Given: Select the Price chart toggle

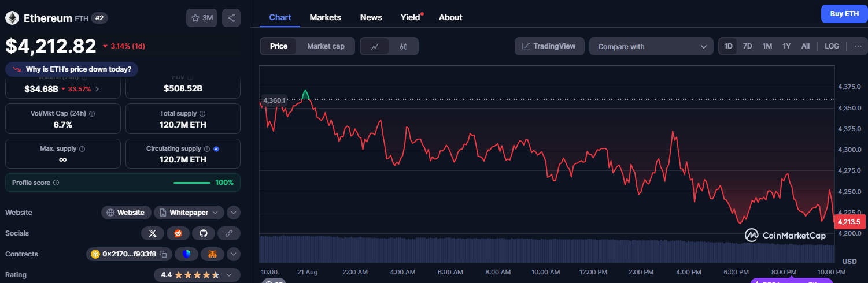Looking at the screenshot, I should coord(279,46).
